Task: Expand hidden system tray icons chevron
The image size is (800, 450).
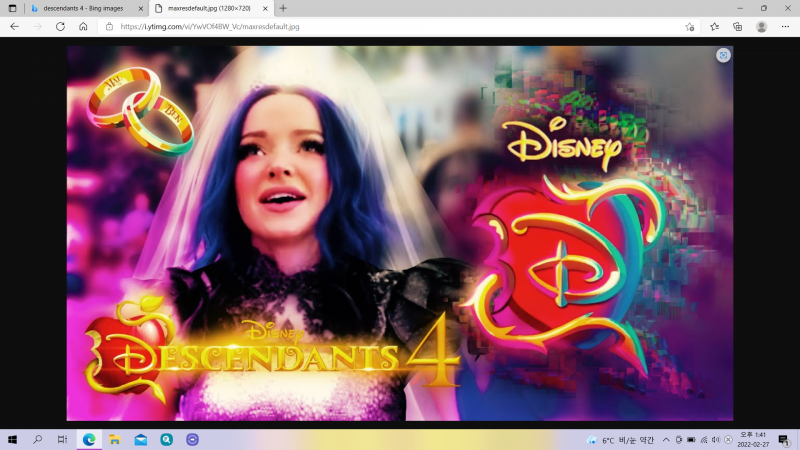Action: pyautogui.click(x=666, y=439)
